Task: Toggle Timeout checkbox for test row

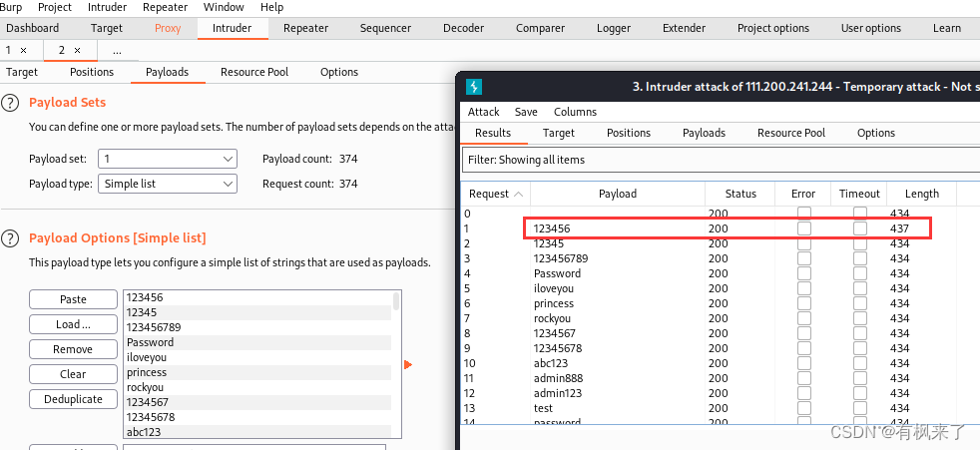Action: pos(860,409)
